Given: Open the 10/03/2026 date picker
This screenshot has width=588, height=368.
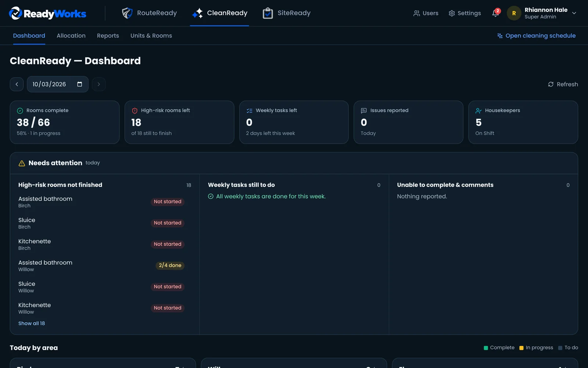Looking at the screenshot, I should (x=58, y=84).
